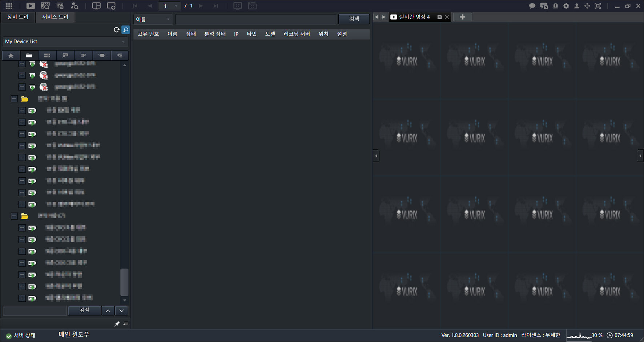
Task: Collapse the left panel with the arrow handle
Action: click(x=376, y=156)
